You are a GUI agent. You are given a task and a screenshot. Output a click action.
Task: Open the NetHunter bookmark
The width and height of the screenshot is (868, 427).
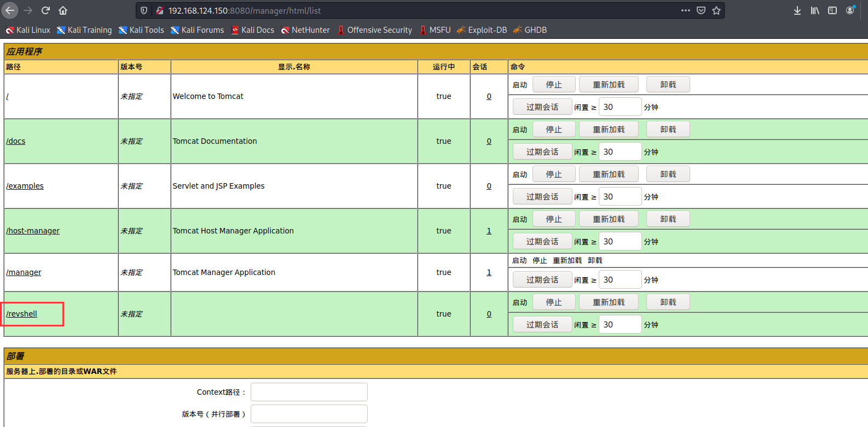pyautogui.click(x=305, y=30)
